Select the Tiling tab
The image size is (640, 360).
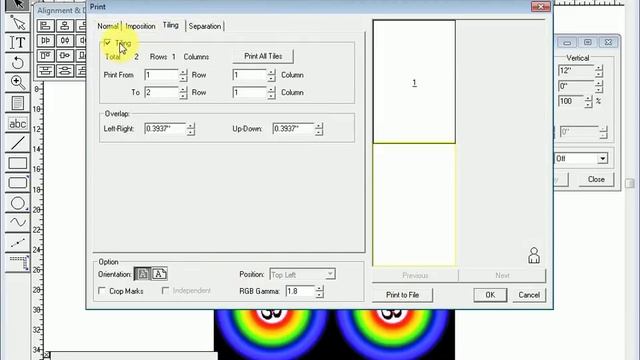pyautogui.click(x=171, y=25)
